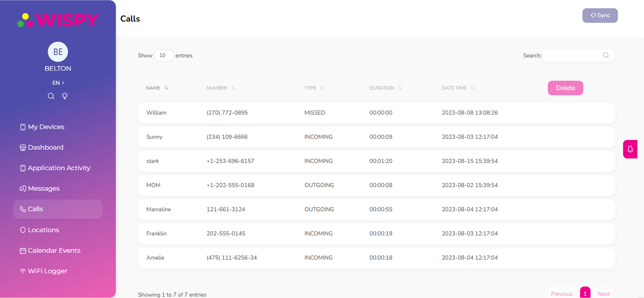
Task: Go to Dashboard
Action: [42, 147]
